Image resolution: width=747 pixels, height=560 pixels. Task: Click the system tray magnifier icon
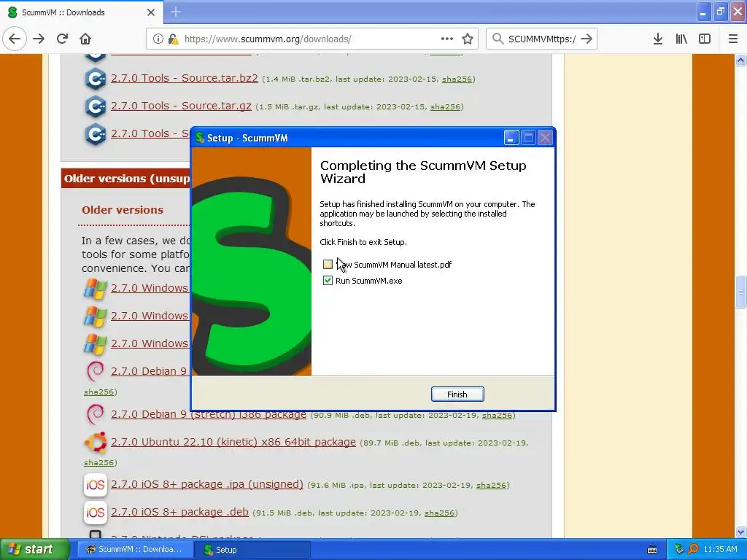pos(693,549)
